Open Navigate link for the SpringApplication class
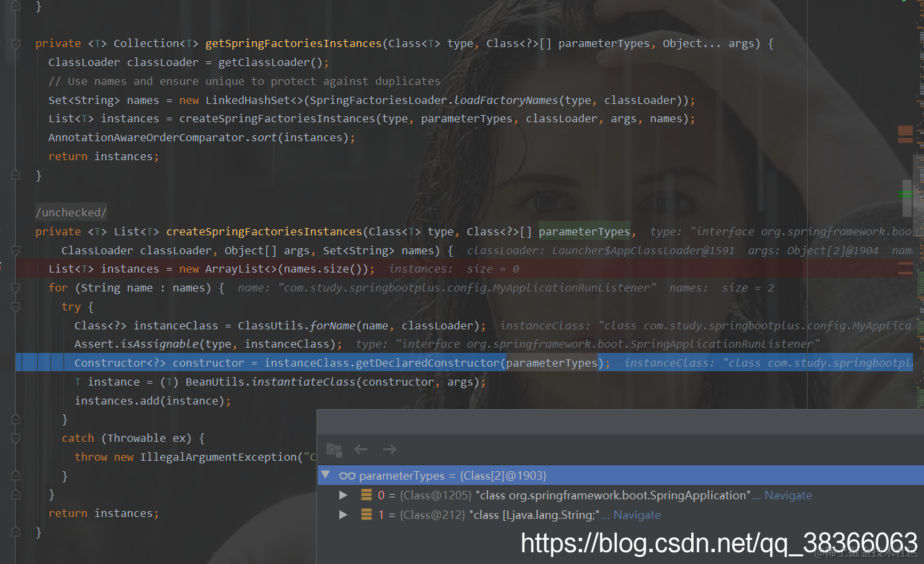Image resolution: width=924 pixels, height=564 pixels. 788,495
